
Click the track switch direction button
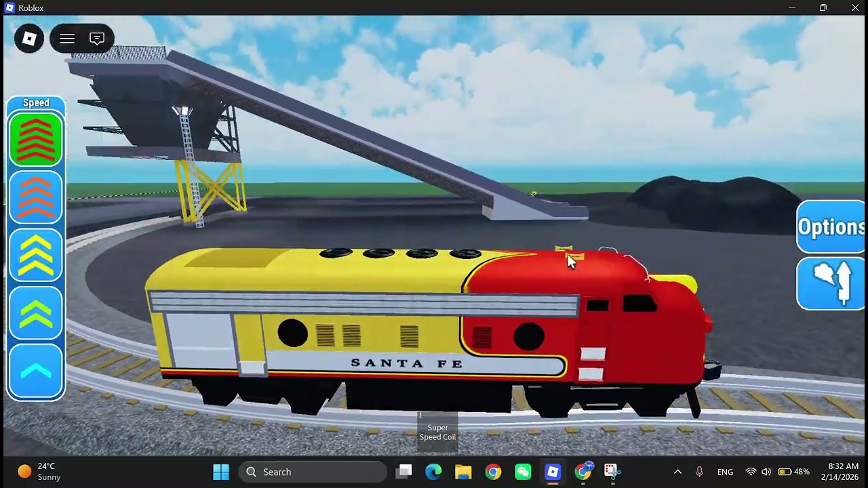pos(832,283)
